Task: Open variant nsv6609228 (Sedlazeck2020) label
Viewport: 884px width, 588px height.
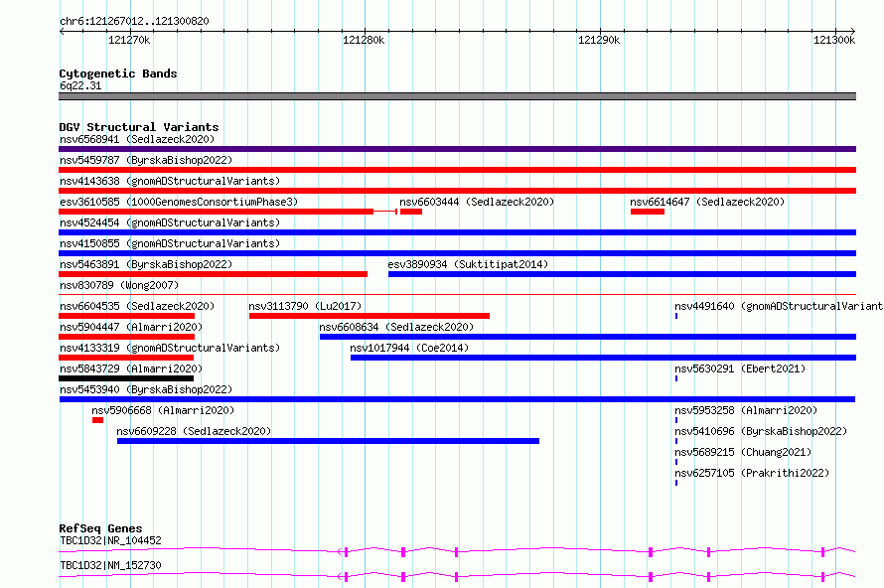Action: pos(194,431)
